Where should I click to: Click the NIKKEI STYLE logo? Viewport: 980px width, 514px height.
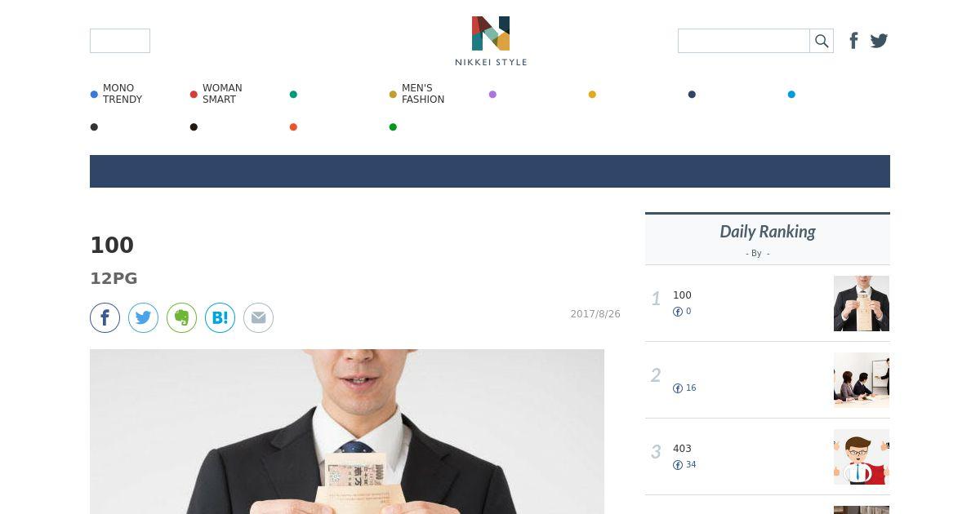pos(491,41)
